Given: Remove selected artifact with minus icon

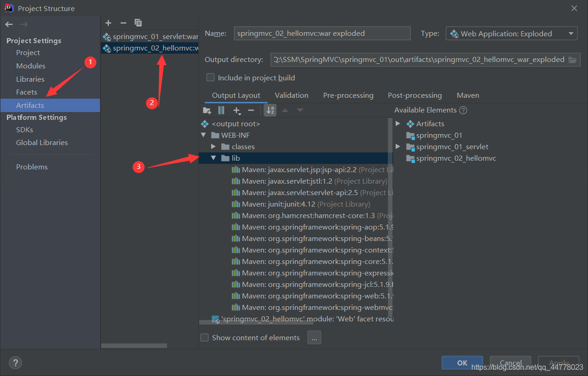Looking at the screenshot, I should pos(123,22).
